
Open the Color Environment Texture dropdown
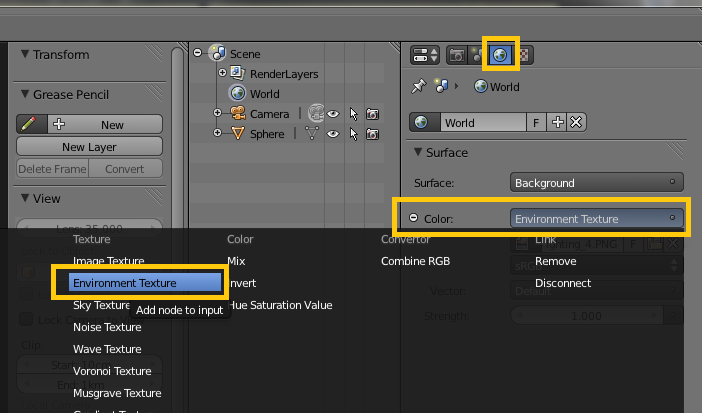(596, 219)
